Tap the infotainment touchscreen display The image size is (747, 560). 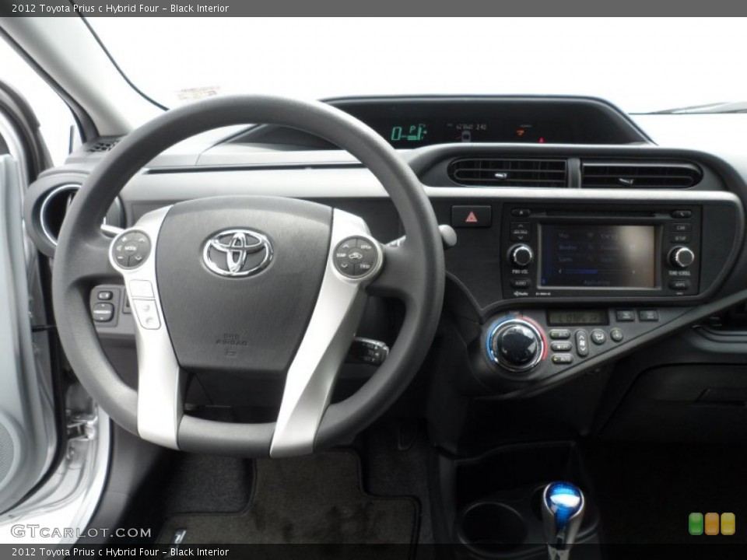pyautogui.click(x=599, y=256)
